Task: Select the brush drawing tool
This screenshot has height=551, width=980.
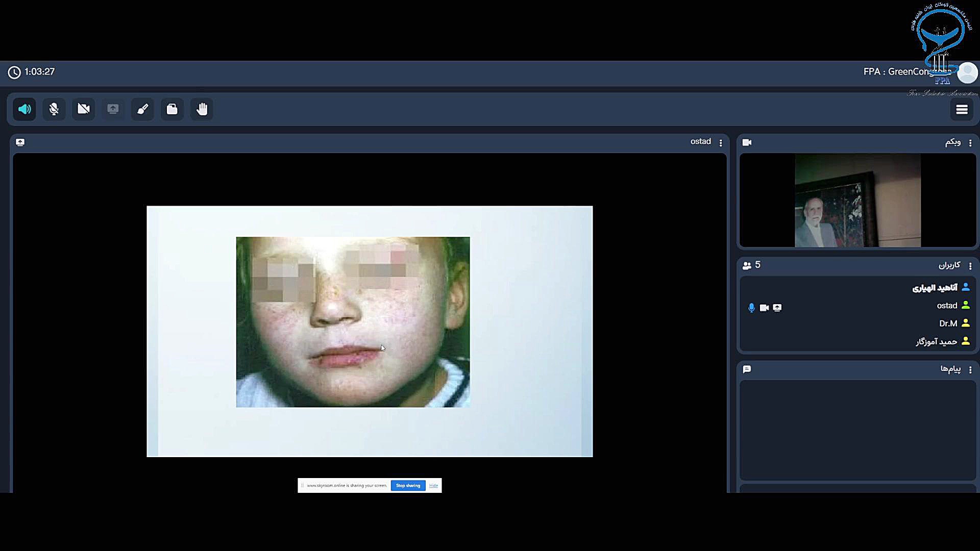Action: (x=142, y=109)
